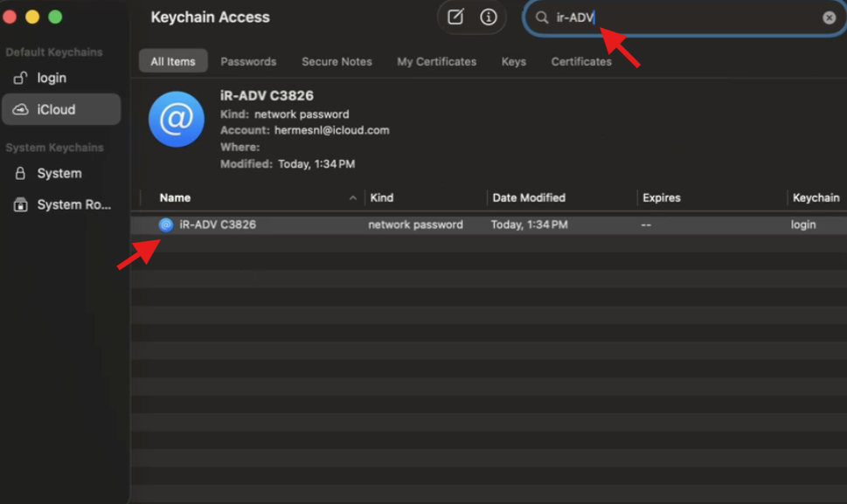Sort list by Date Modified column
Image resolution: width=847 pixels, height=504 pixels.
[x=529, y=198]
